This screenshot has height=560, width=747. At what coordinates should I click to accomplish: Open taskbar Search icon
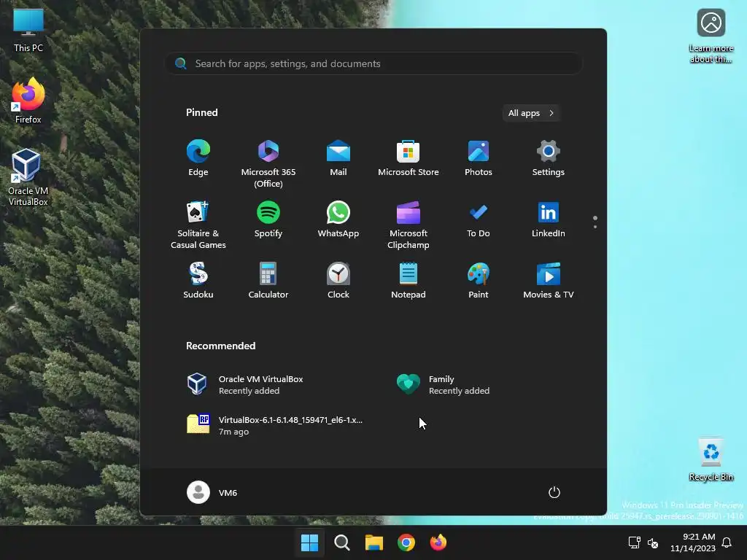tap(341, 542)
